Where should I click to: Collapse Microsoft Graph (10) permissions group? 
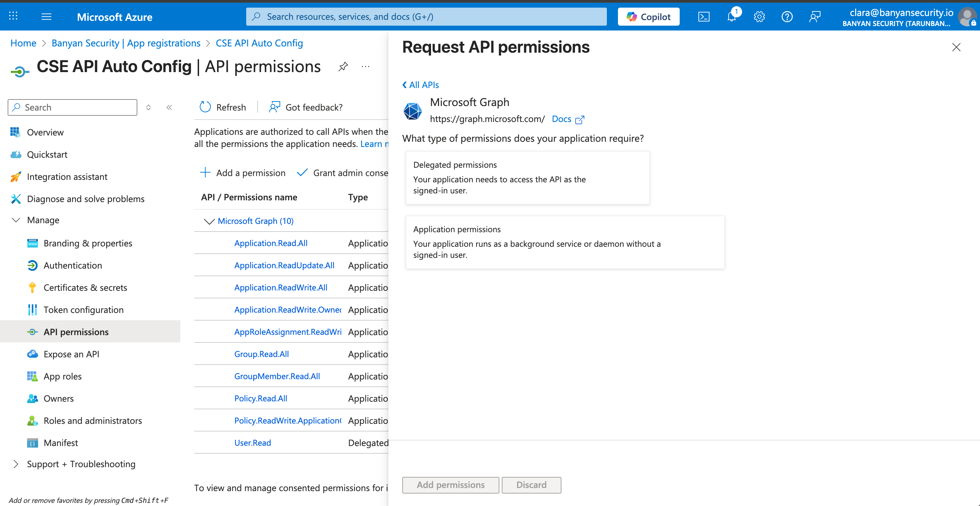[209, 221]
